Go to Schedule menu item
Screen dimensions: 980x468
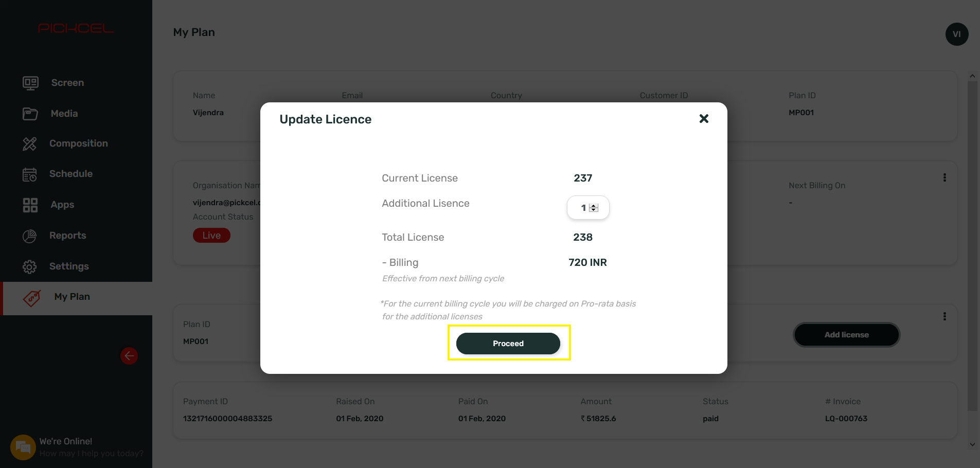coord(71,174)
